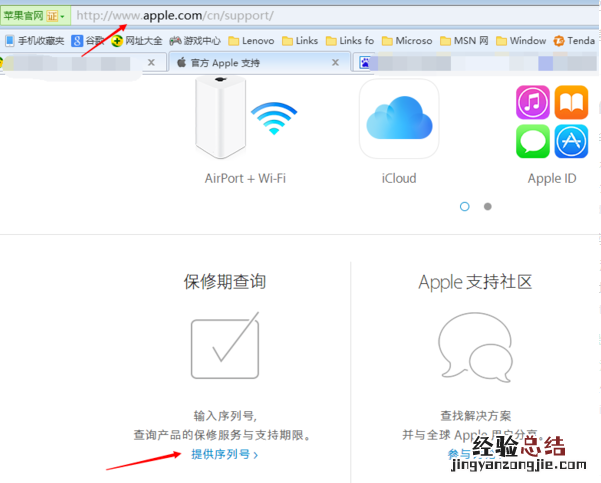
Task: Click the AirPort base station image
Action: [220, 118]
